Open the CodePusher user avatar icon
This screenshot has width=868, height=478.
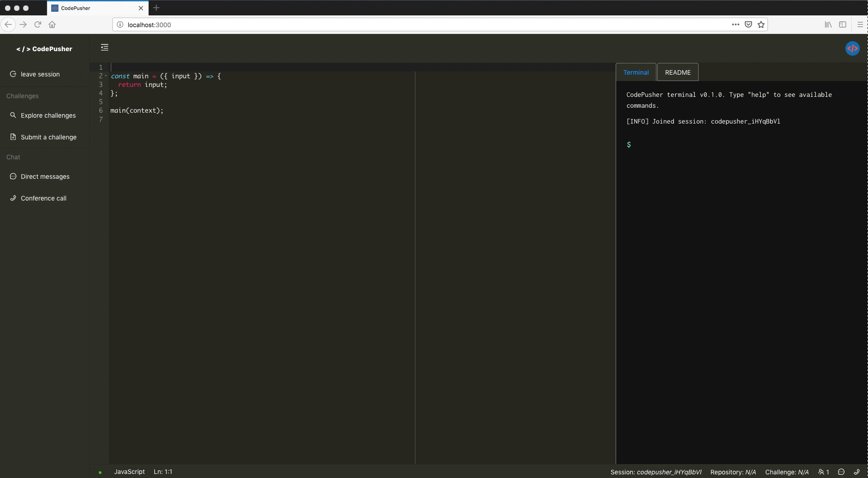click(x=852, y=48)
